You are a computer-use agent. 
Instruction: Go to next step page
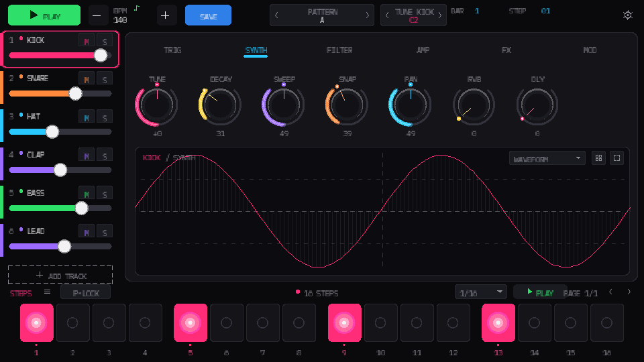pos(629,292)
